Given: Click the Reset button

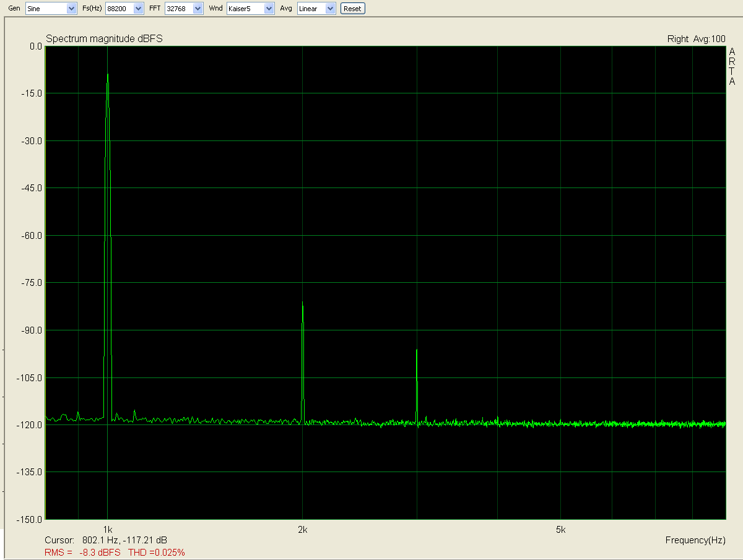Looking at the screenshot, I should (352, 9).
